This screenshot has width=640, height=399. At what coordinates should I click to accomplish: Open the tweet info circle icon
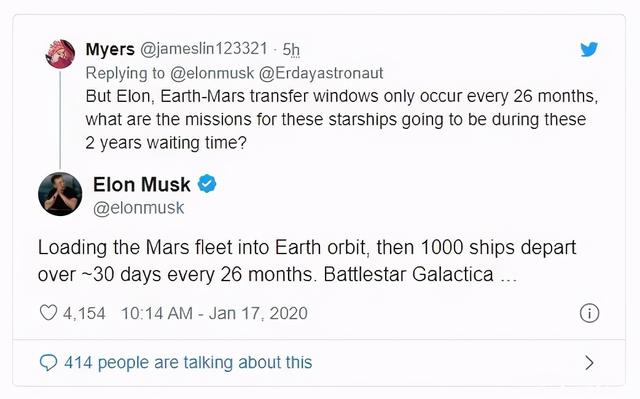coord(589,313)
